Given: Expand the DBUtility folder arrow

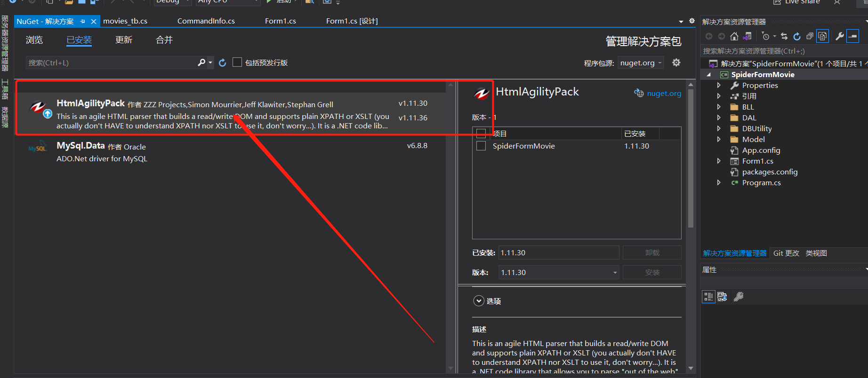Looking at the screenshot, I should 719,128.
